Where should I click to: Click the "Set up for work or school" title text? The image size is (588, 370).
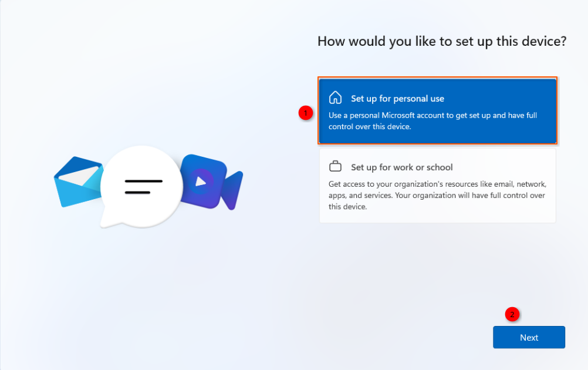click(401, 167)
